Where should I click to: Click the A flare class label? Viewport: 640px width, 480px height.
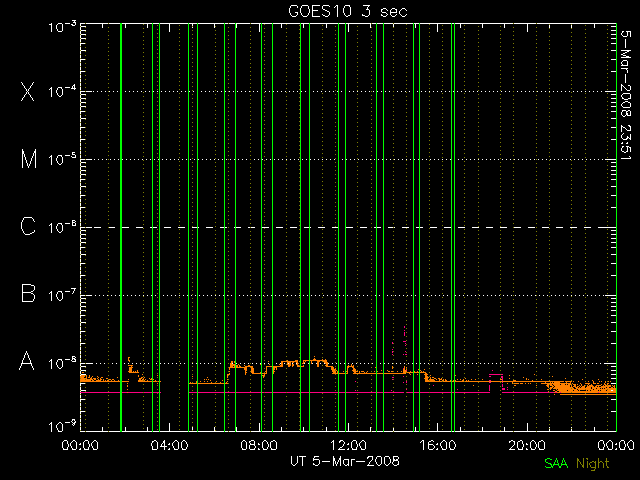pos(27,361)
